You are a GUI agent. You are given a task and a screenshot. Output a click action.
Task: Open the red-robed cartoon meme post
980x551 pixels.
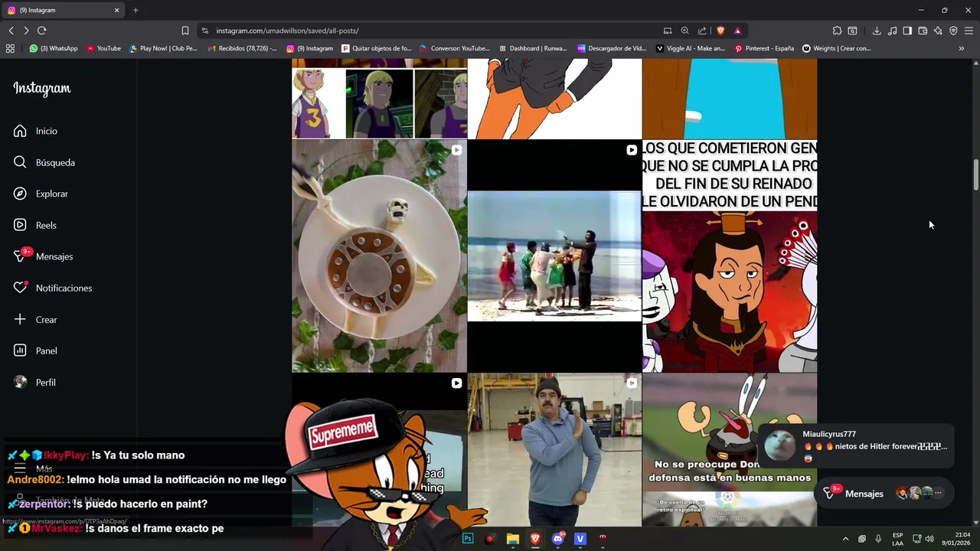point(730,256)
